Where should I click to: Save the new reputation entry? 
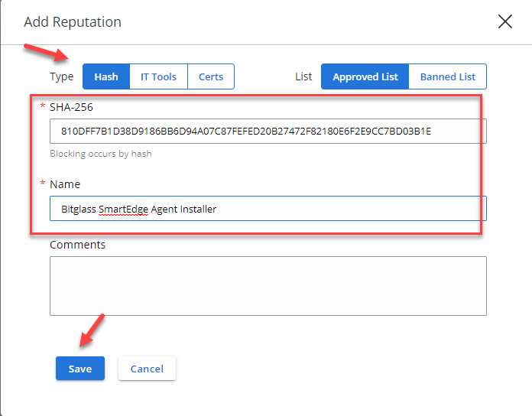click(x=80, y=368)
